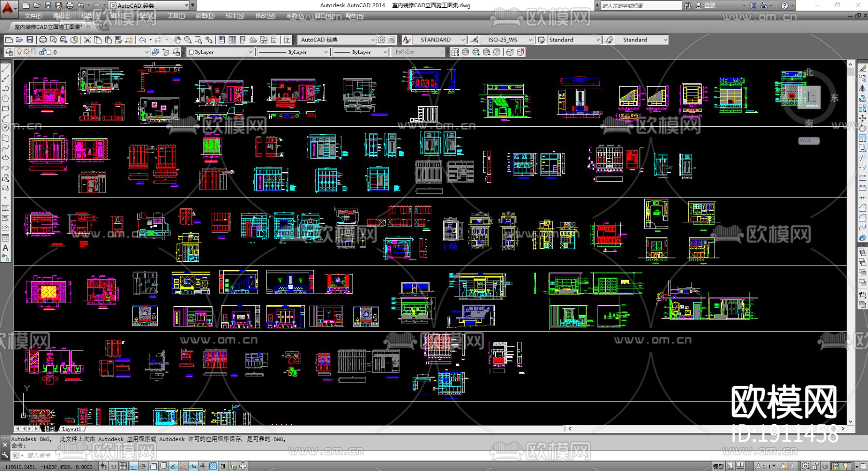Image resolution: width=868 pixels, height=471 pixels.
Task: Select the Move tool in modify toolbar
Action: pos(863,118)
